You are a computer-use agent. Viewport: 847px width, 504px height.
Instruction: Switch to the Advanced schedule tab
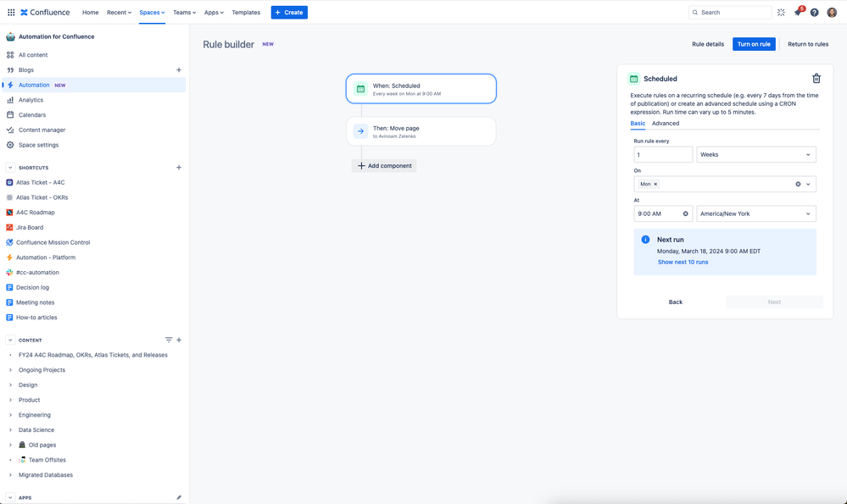pyautogui.click(x=665, y=123)
